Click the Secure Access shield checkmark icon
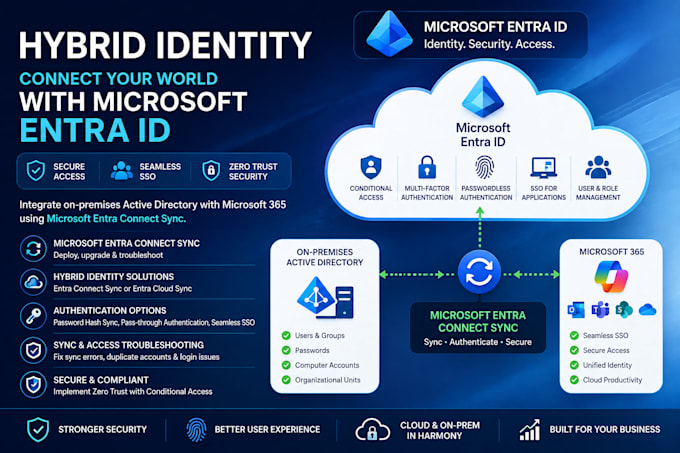Viewport: 680px width, 453px height. (36, 171)
